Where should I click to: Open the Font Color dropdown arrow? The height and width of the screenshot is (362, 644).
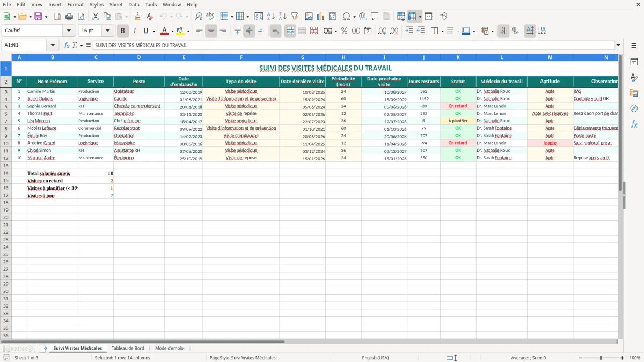point(172,31)
